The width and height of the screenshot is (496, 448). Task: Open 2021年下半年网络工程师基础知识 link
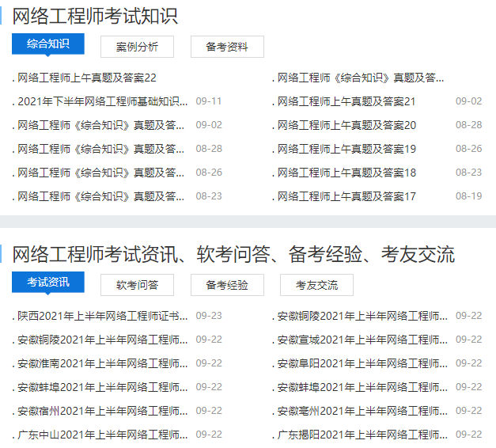103,101
